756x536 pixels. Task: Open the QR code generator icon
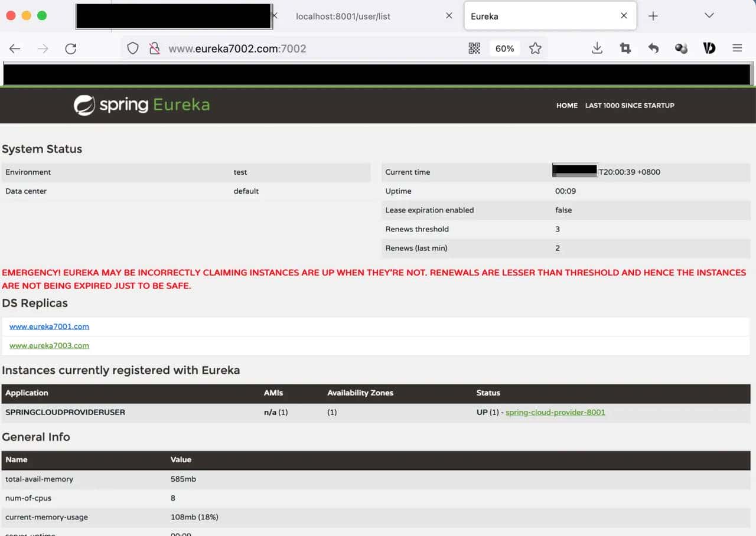[474, 48]
